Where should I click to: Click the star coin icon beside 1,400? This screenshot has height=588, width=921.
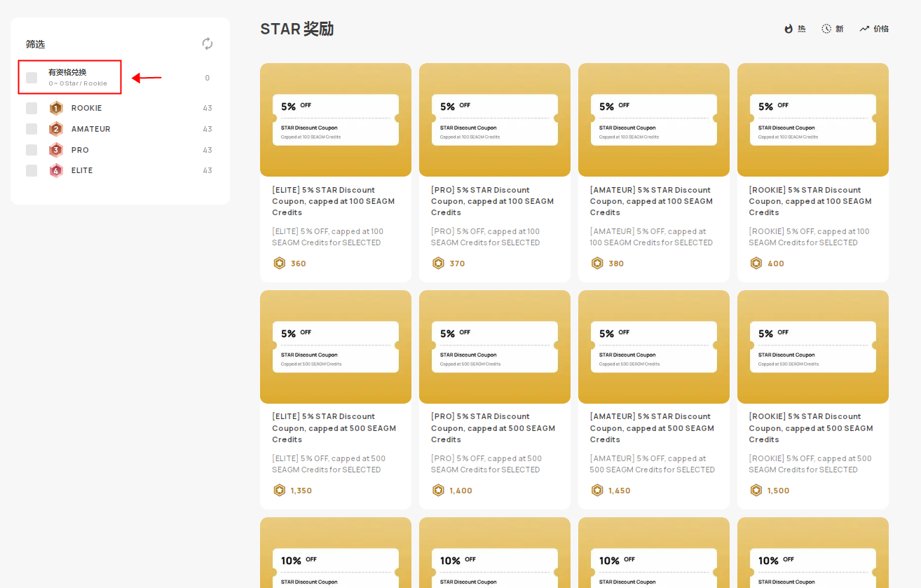pyautogui.click(x=438, y=490)
